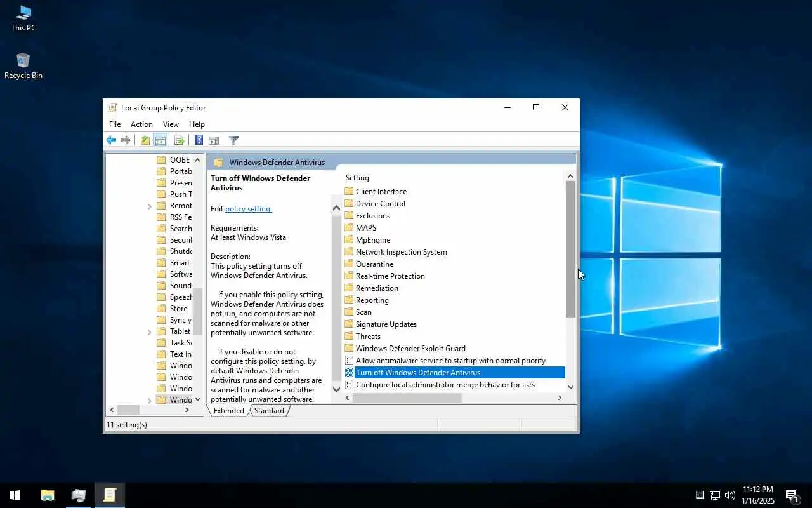Image resolution: width=812 pixels, height=508 pixels.
Task: Toggle Show/Hide Console Tree toolbar icon
Action: (x=160, y=140)
